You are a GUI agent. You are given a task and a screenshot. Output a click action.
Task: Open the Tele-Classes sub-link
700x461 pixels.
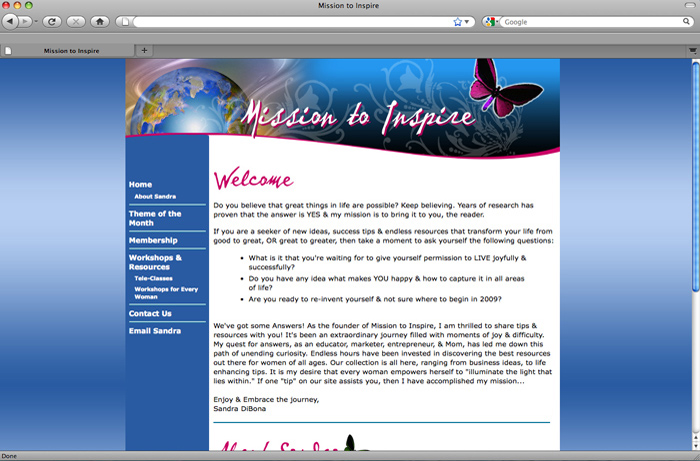pos(153,278)
